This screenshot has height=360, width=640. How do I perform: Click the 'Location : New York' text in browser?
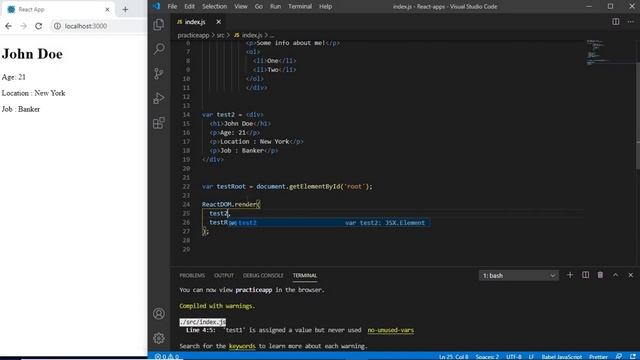[33, 93]
